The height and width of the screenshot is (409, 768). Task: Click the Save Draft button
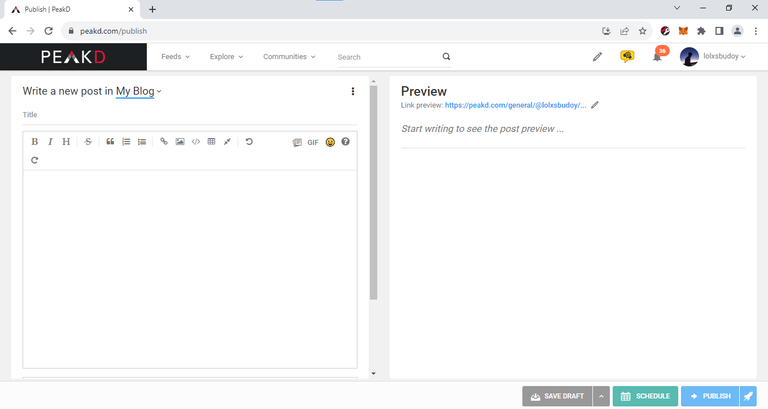(557, 396)
